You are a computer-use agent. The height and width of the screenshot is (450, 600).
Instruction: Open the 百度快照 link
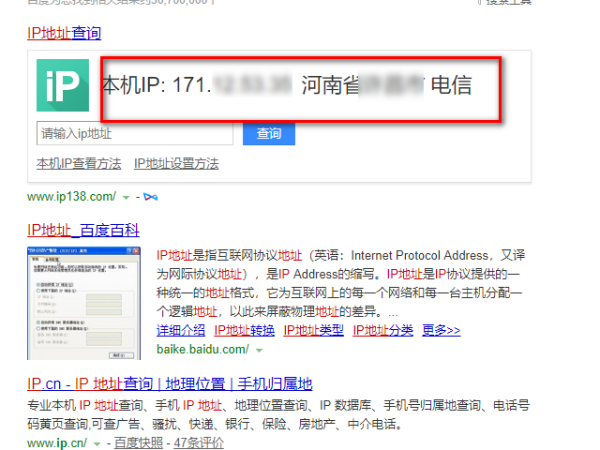tap(139, 443)
